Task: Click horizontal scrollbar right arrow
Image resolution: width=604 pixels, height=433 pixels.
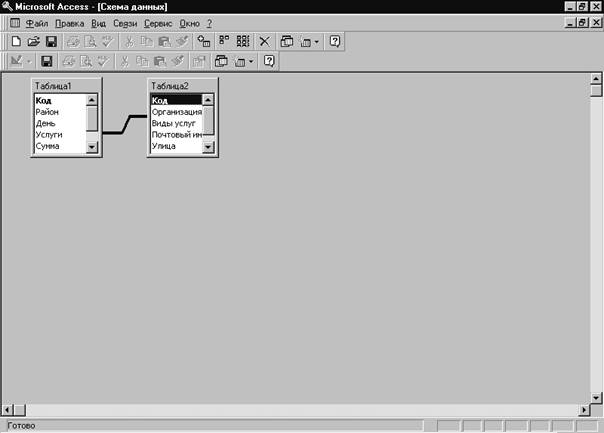Action: pyautogui.click(x=584, y=410)
